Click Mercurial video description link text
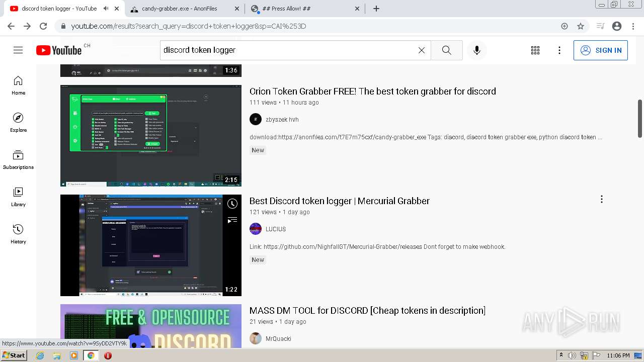Image resolution: width=644 pixels, height=362 pixels. (377, 247)
